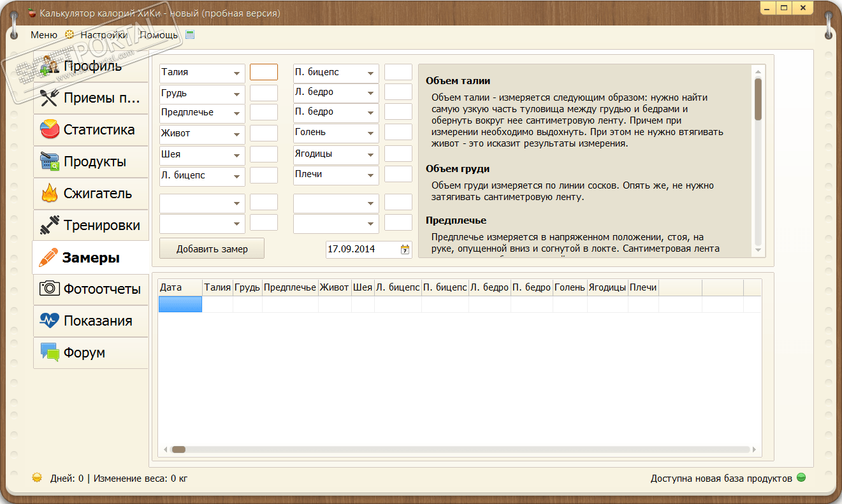Switch to the Профиль tab

91,66
